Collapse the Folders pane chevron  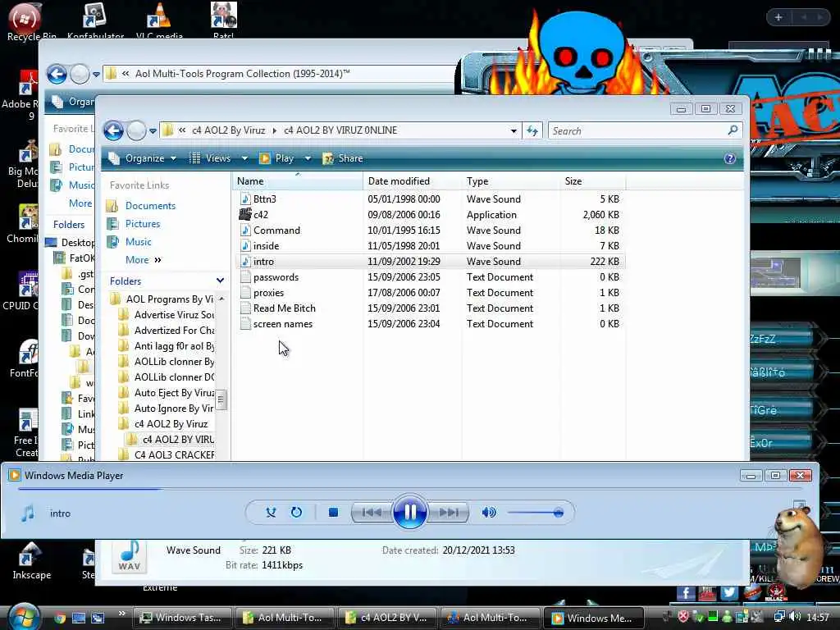tap(220, 281)
